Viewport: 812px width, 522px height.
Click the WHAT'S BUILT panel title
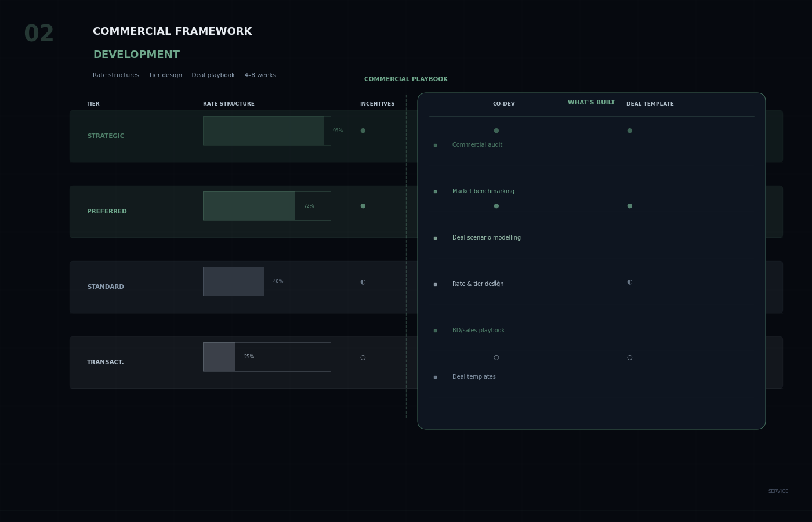pyautogui.click(x=591, y=103)
